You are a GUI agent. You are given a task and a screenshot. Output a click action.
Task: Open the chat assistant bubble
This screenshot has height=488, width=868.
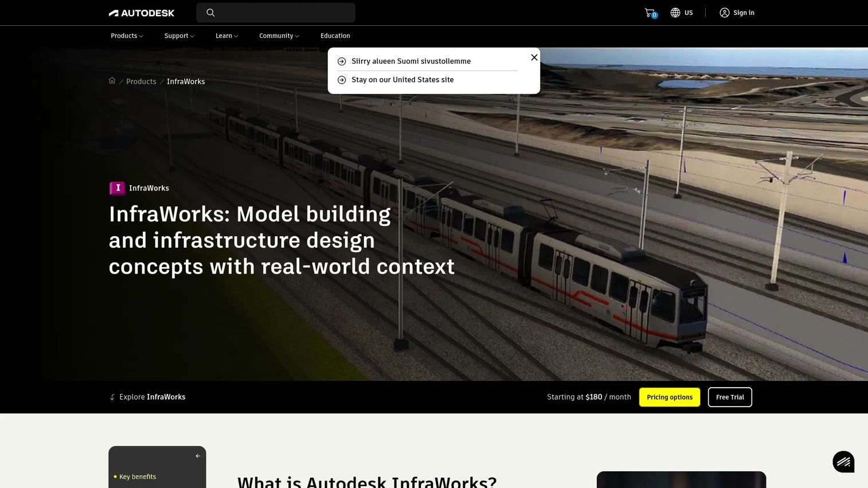click(843, 462)
